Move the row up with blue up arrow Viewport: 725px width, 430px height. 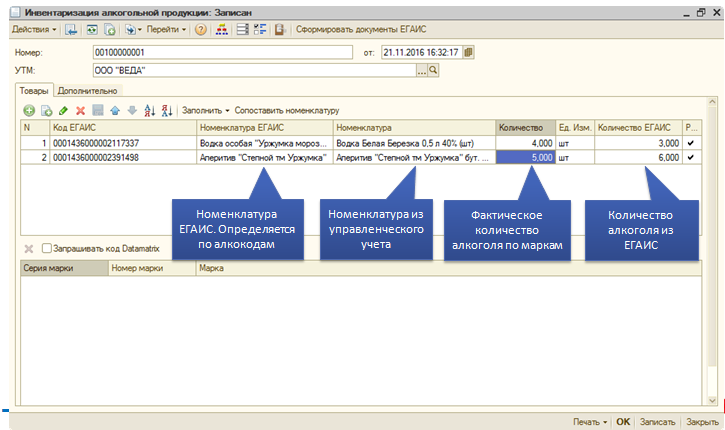coord(115,111)
